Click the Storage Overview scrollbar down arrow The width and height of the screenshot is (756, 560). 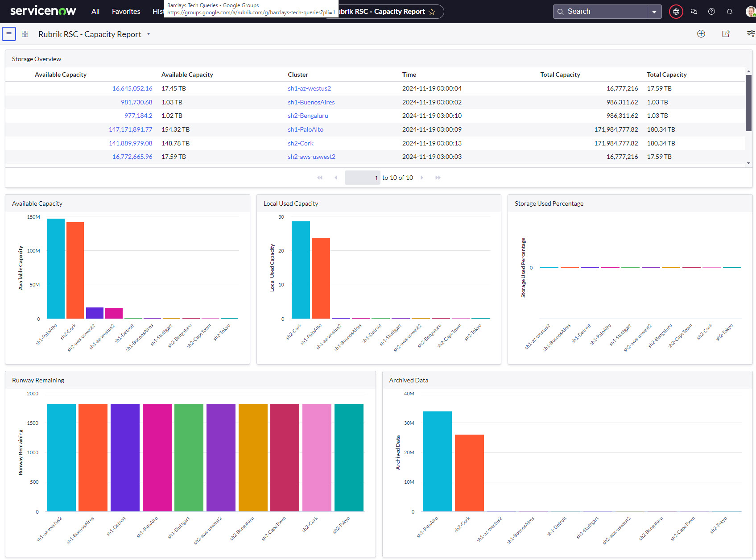point(748,163)
